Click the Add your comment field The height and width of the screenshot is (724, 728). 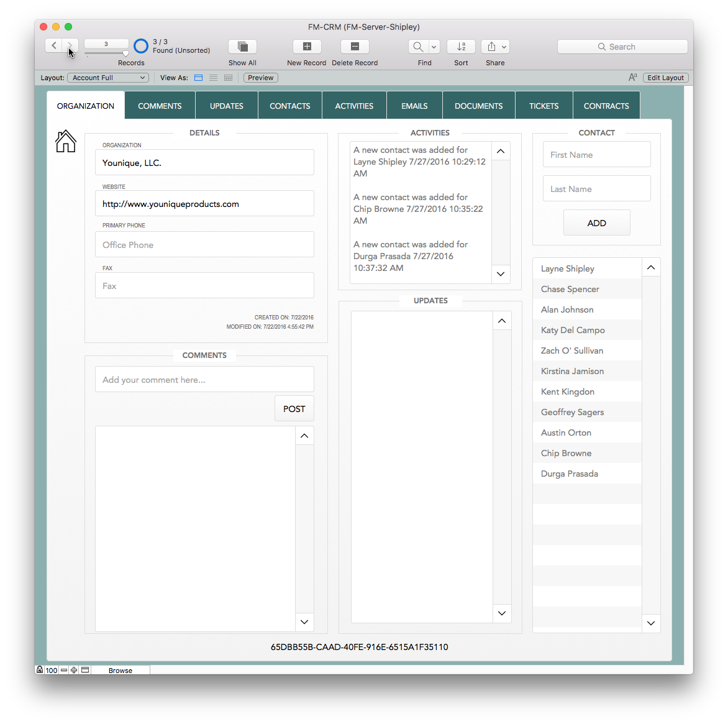coord(204,380)
